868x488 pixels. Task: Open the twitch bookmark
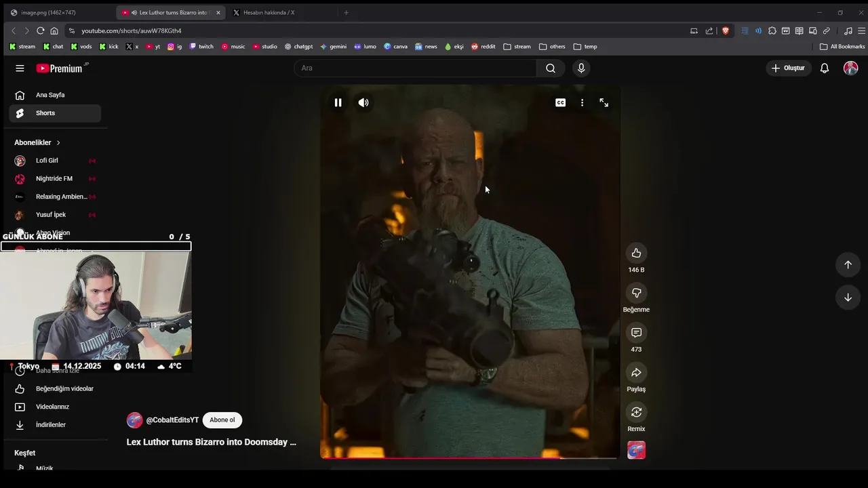click(201, 47)
